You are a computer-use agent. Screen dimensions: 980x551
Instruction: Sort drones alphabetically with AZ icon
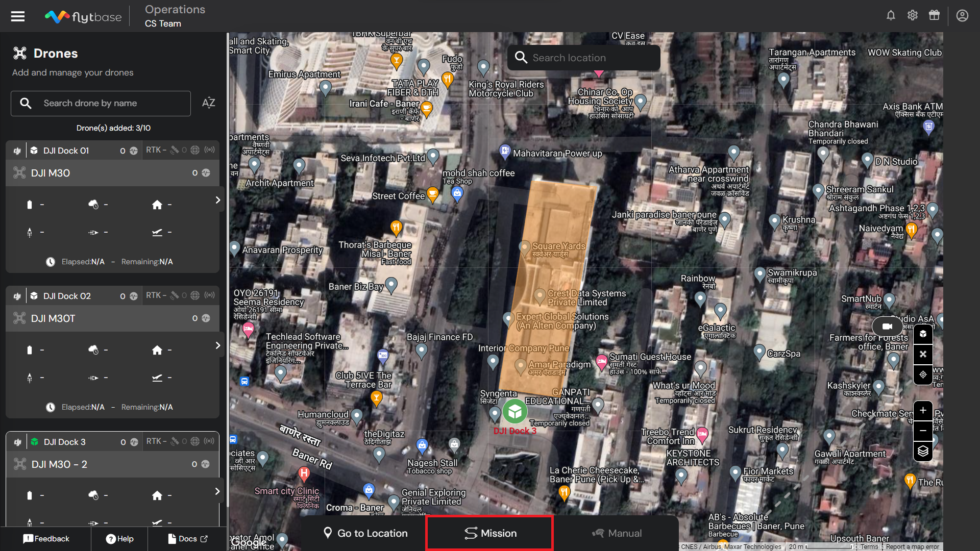(x=208, y=103)
